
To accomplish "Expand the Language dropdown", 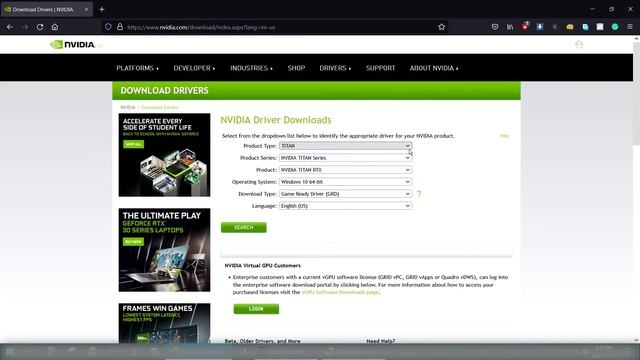I will [345, 206].
